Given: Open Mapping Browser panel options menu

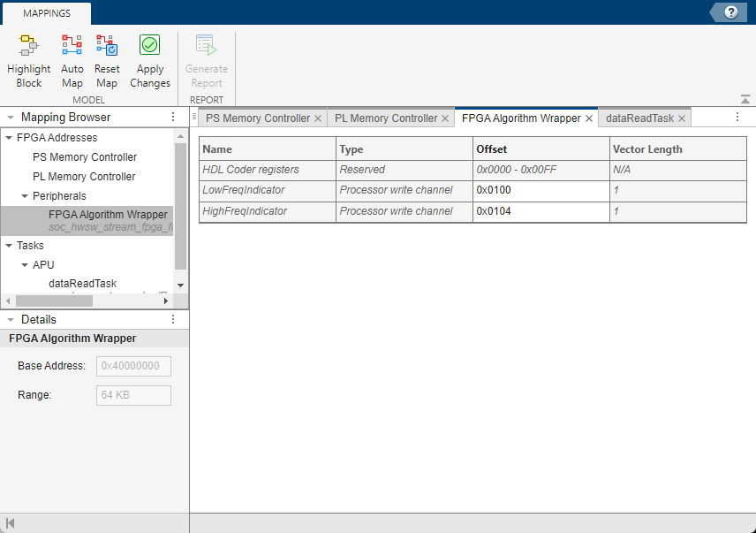Looking at the screenshot, I should 173,118.
